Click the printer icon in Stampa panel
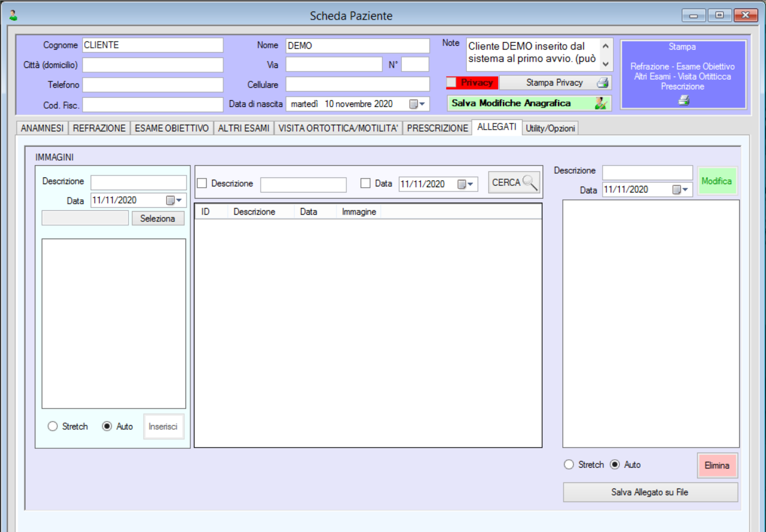This screenshot has width=766, height=532. click(683, 101)
